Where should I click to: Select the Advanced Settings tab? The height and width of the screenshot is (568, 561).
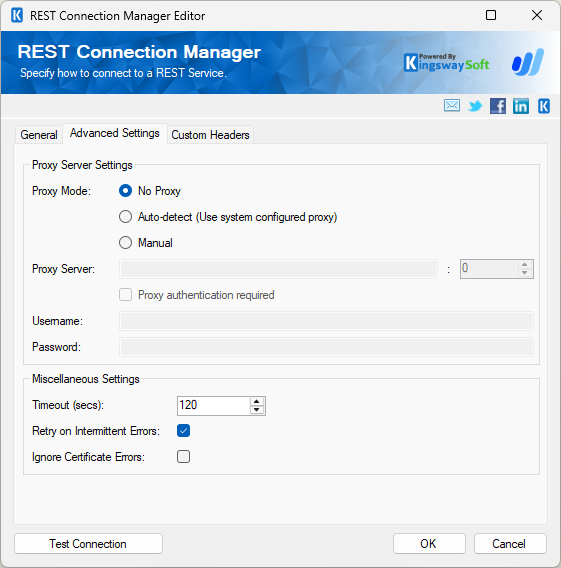pos(115,133)
